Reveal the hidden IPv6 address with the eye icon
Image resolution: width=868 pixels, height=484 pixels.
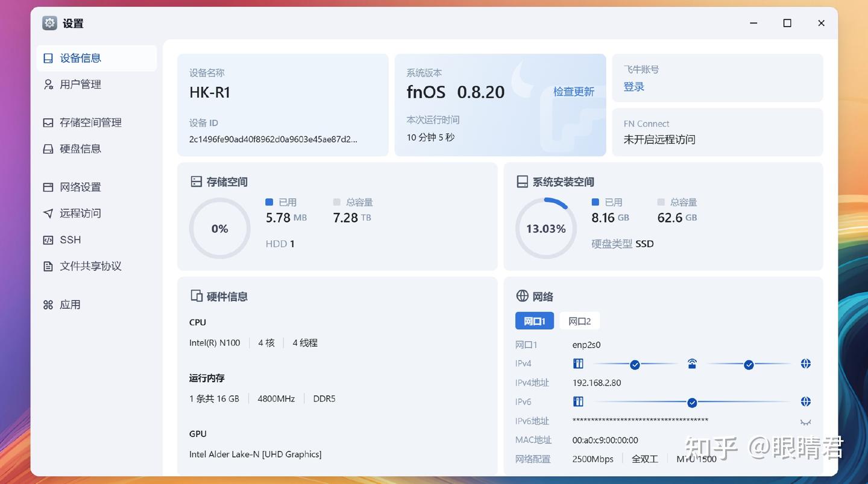[x=806, y=422]
